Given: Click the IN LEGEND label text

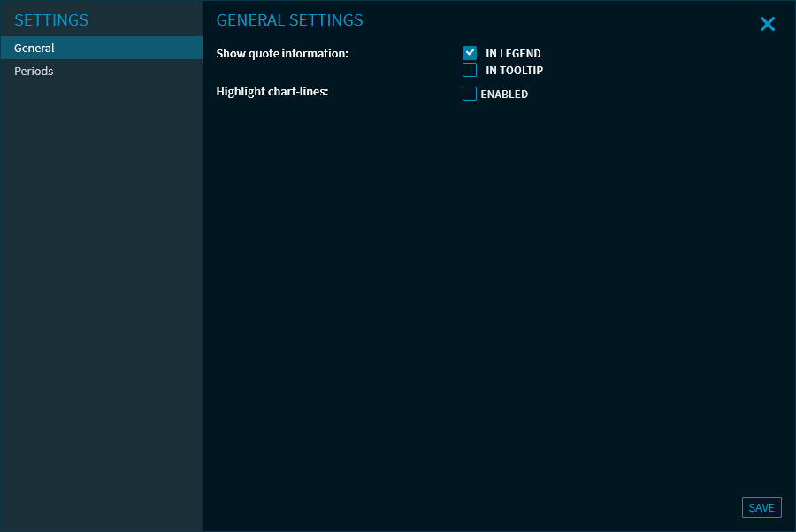Looking at the screenshot, I should tap(513, 54).
